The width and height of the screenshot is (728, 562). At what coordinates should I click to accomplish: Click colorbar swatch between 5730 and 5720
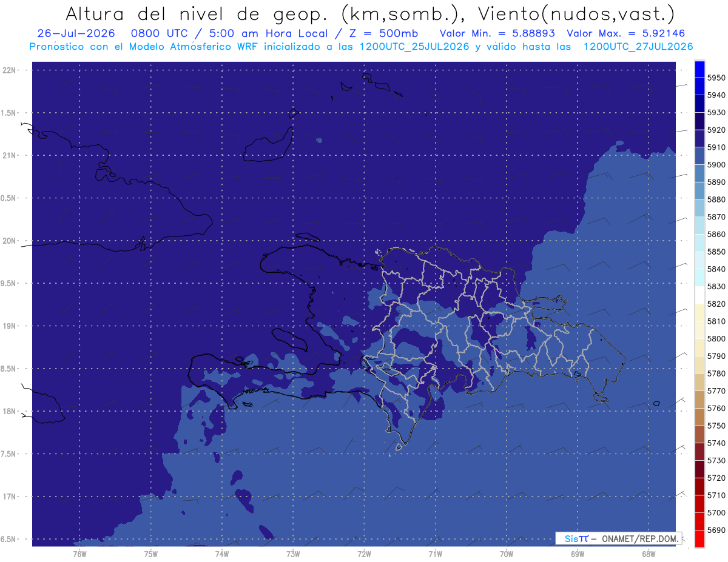[699, 469]
